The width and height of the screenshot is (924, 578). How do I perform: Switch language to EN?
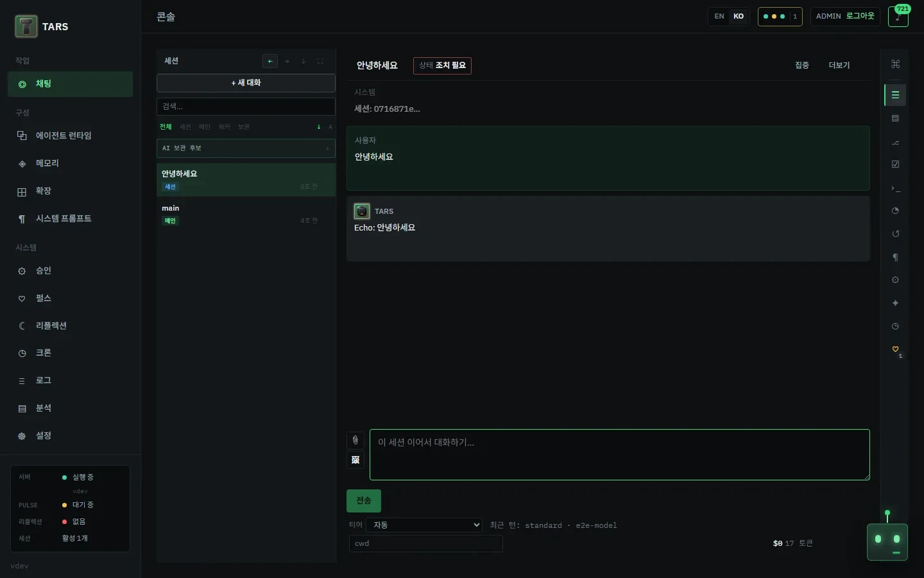tap(719, 16)
